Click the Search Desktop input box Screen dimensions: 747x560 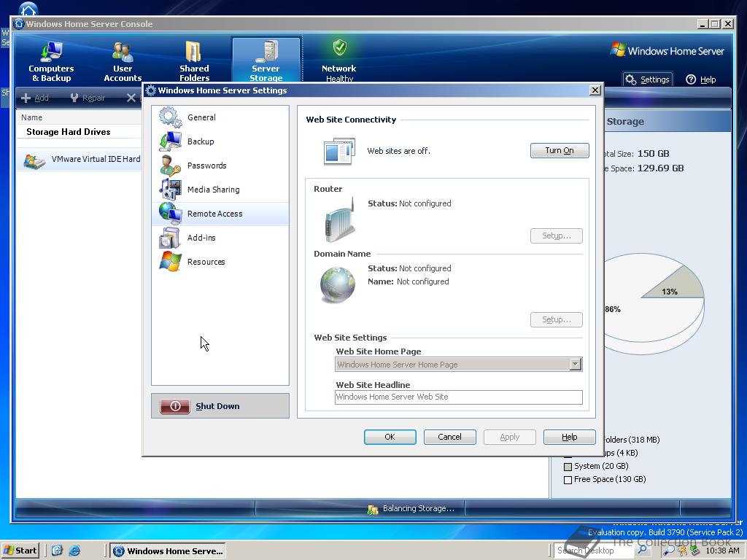pos(595,551)
